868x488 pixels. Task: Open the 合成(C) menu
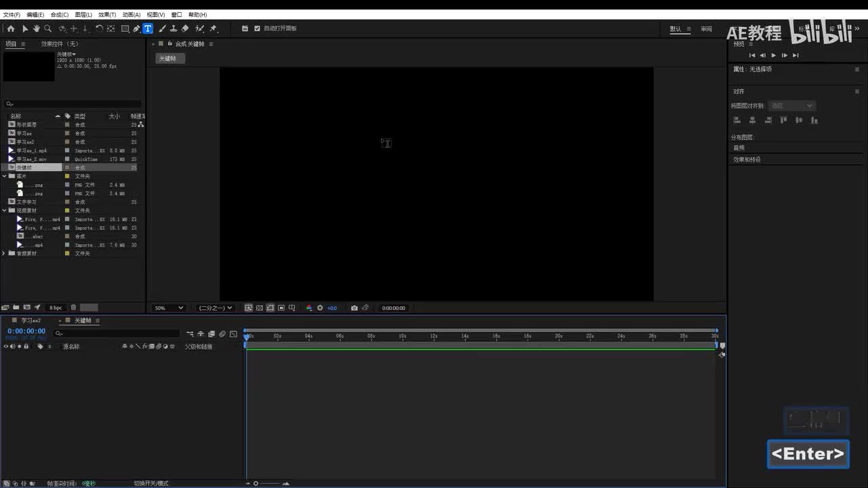point(60,14)
